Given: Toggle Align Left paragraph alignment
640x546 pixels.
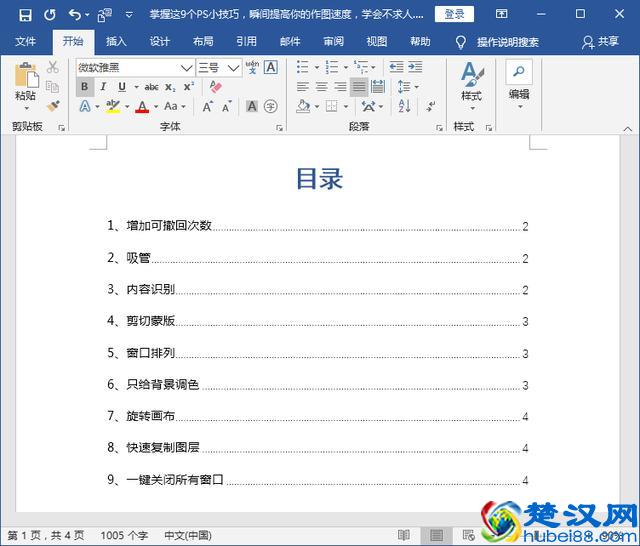Looking at the screenshot, I should [303, 87].
